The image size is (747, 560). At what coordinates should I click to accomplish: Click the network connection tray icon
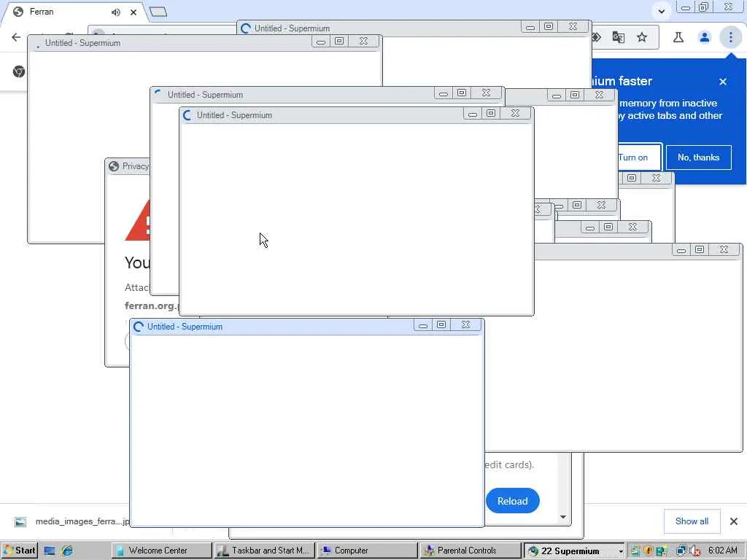tap(682, 551)
